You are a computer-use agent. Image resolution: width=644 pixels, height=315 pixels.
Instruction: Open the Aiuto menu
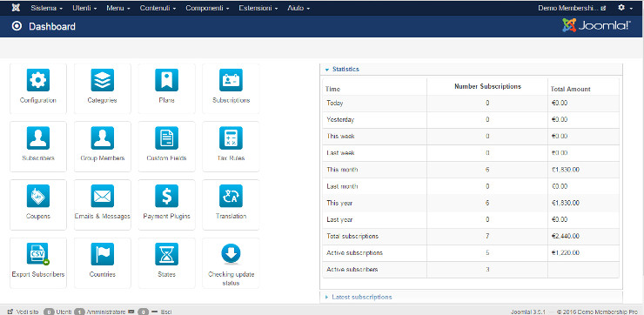click(x=299, y=8)
